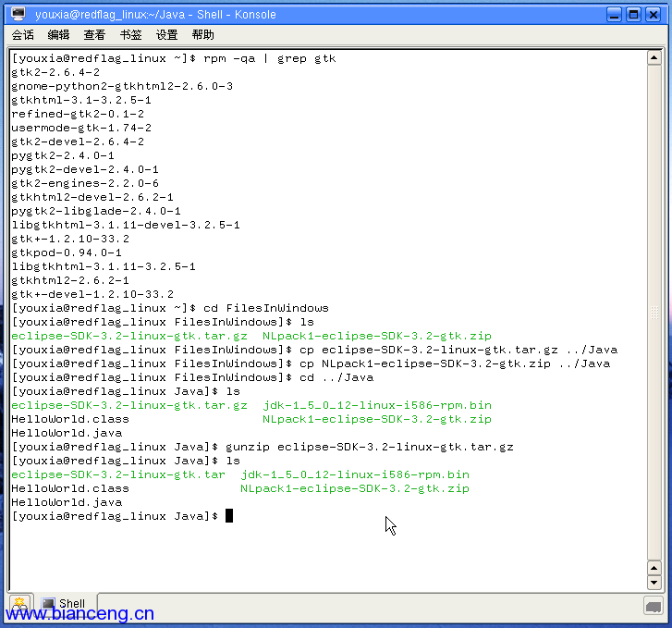Click the 'libgtkhtml-3.1.11-devel-3.2.5-1' line
Image resolution: width=672 pixels, height=628 pixels.
click(126, 225)
